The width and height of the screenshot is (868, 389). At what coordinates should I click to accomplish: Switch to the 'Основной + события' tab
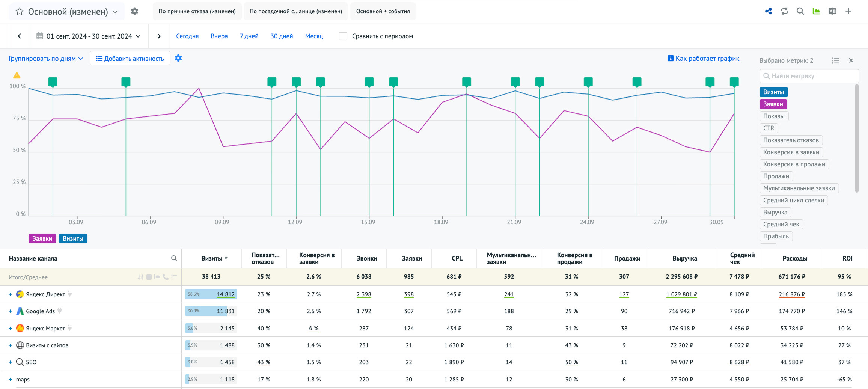click(383, 11)
